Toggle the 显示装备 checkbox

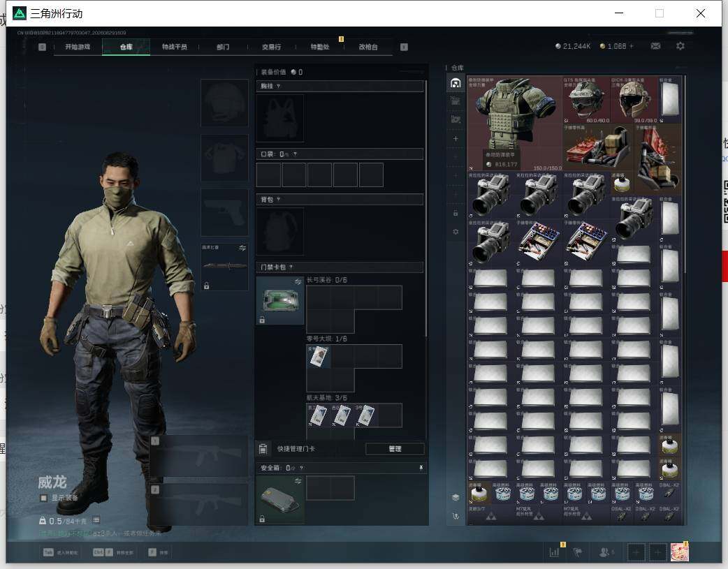43,498
